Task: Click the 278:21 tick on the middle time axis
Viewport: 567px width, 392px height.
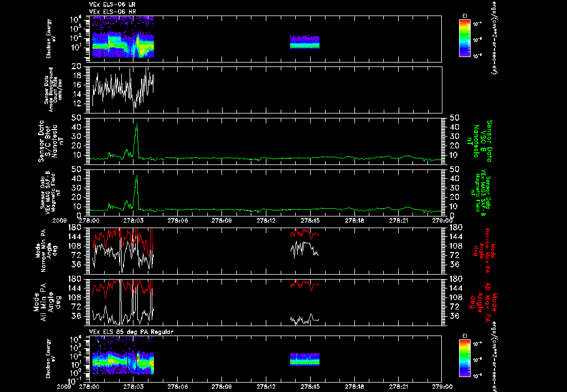Action: (x=398, y=220)
